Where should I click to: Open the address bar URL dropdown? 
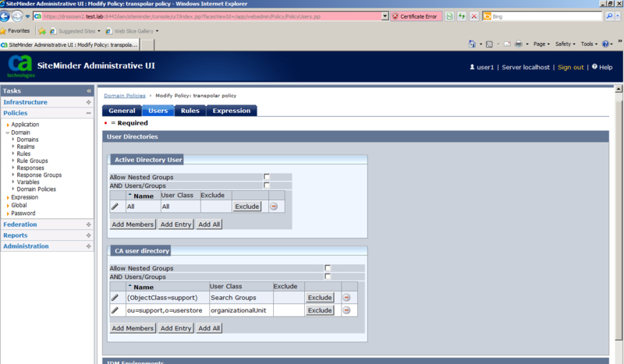click(x=385, y=16)
